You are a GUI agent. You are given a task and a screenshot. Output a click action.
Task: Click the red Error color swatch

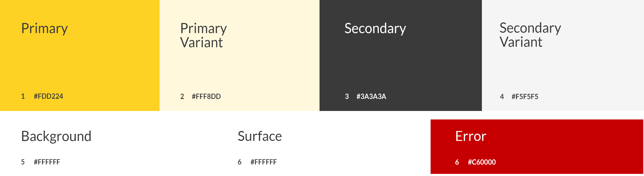pyautogui.click(x=537, y=147)
